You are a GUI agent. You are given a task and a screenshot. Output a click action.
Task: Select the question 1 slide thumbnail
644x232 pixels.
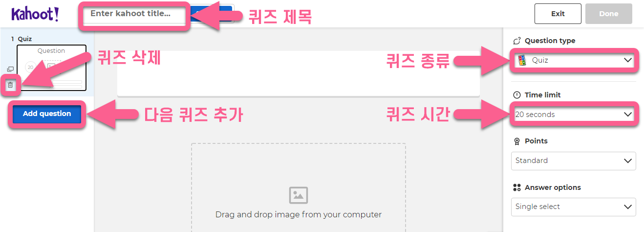pyautogui.click(x=51, y=68)
